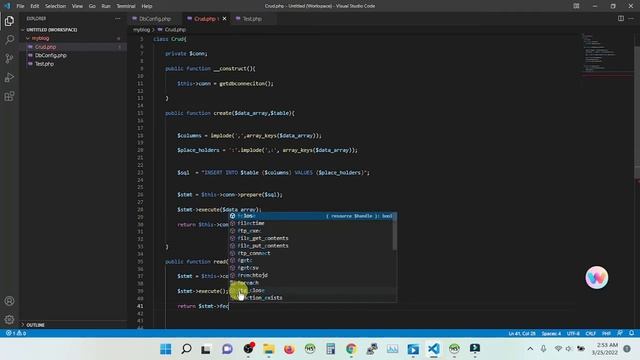This screenshot has width=640, height=360.
Task: Click the PHP language mode status
Action: (606, 333)
